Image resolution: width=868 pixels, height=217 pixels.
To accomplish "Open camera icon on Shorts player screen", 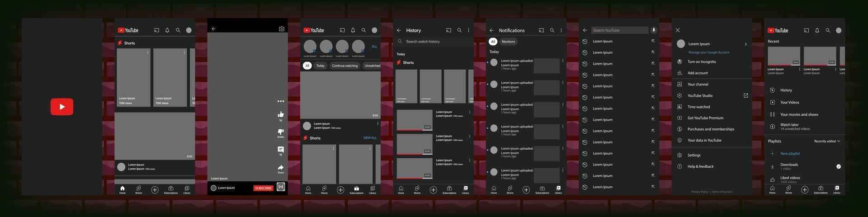I will [x=282, y=29].
